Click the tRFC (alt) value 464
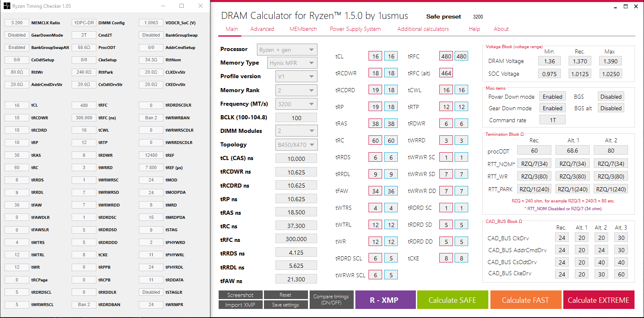644x318 pixels. (446, 73)
